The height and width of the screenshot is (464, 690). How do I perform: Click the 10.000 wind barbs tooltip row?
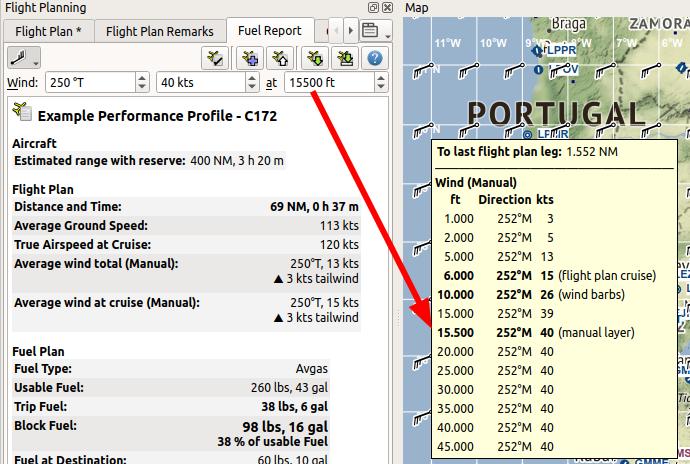531,295
